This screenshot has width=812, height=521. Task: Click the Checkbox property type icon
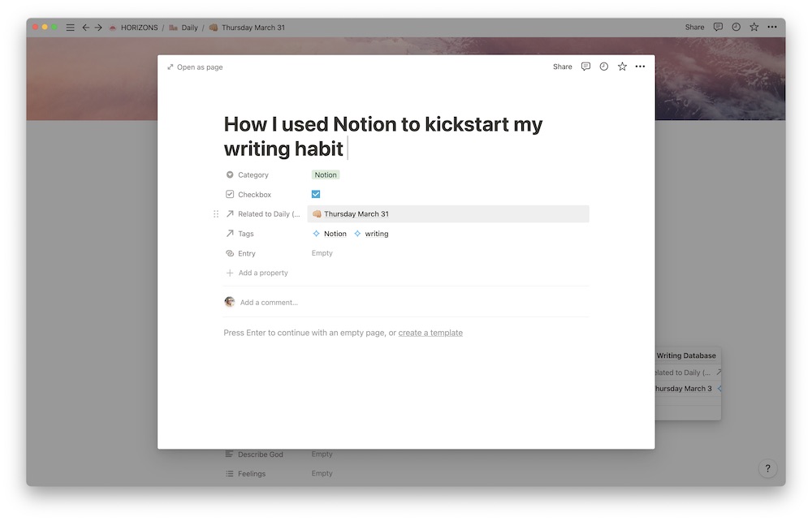click(x=230, y=195)
